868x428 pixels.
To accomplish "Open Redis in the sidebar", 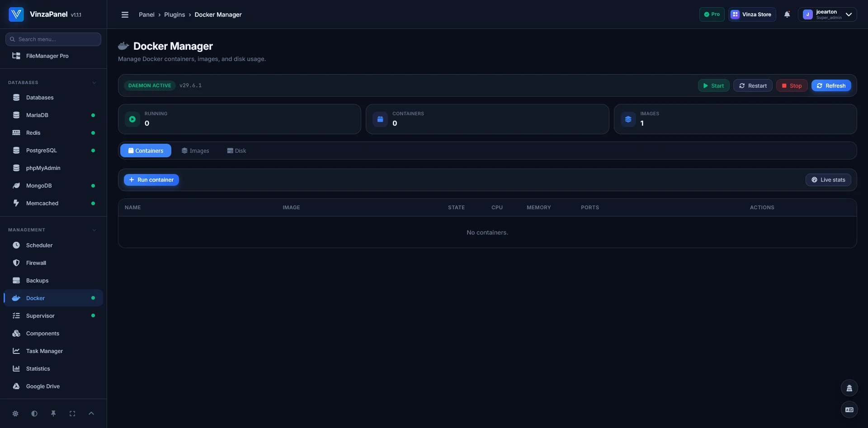I will (53, 133).
